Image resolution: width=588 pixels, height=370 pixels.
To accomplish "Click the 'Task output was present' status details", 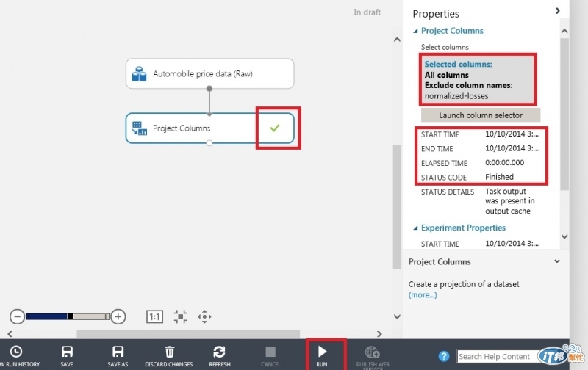I will coord(509,201).
